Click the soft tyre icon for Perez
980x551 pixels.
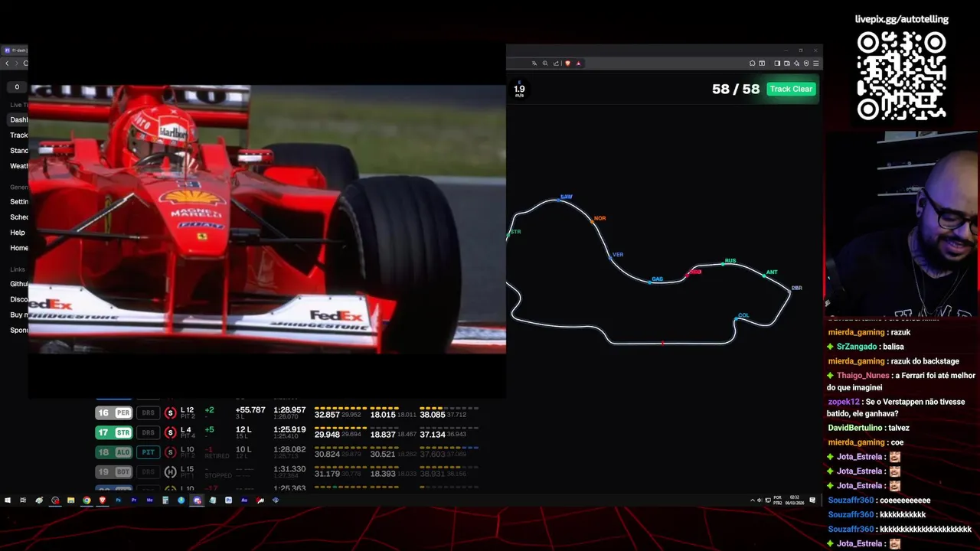171,413
